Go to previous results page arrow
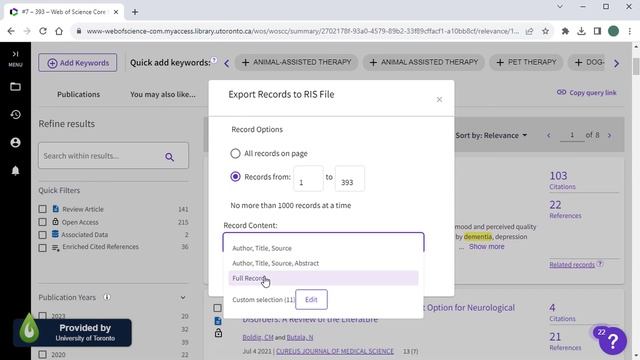 tap(549, 136)
